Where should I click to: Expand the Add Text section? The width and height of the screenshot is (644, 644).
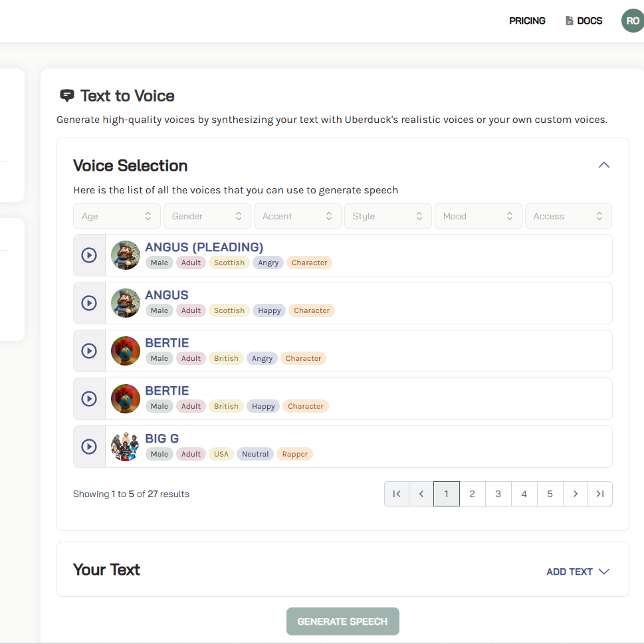(x=578, y=572)
